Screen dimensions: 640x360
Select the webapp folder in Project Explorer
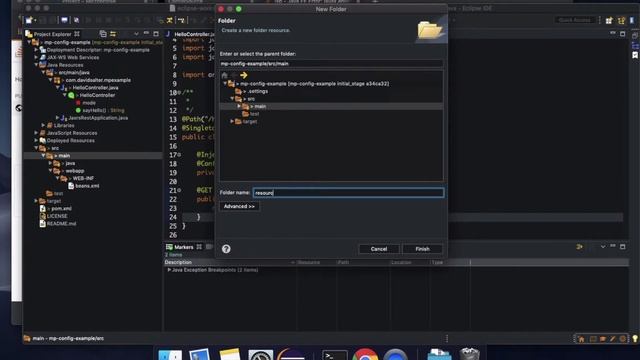coord(75,171)
